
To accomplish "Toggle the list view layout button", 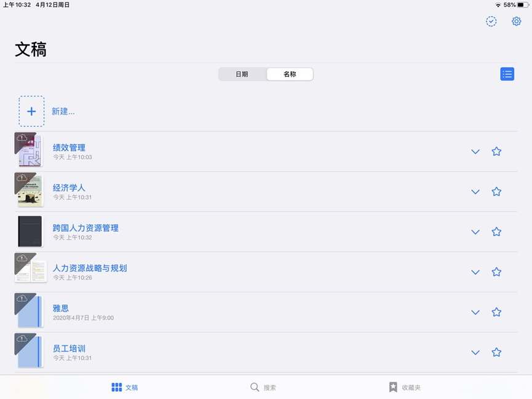I will click(x=507, y=74).
